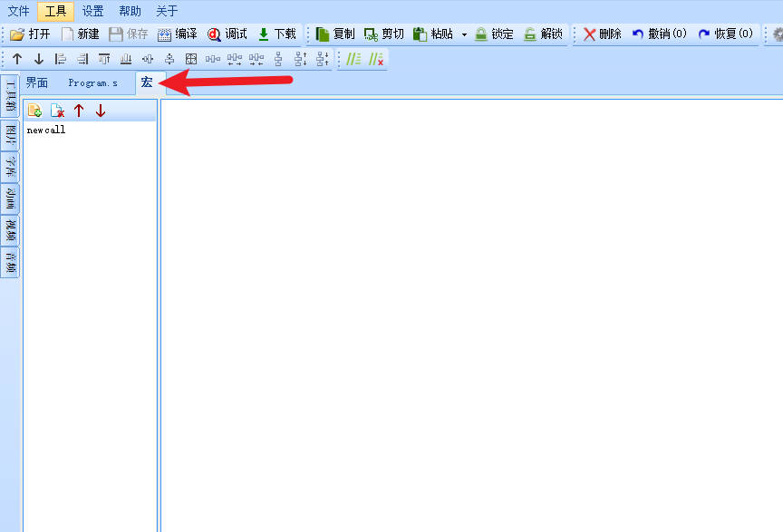Click the 打开 (open) toolbar button

[x=31, y=34]
